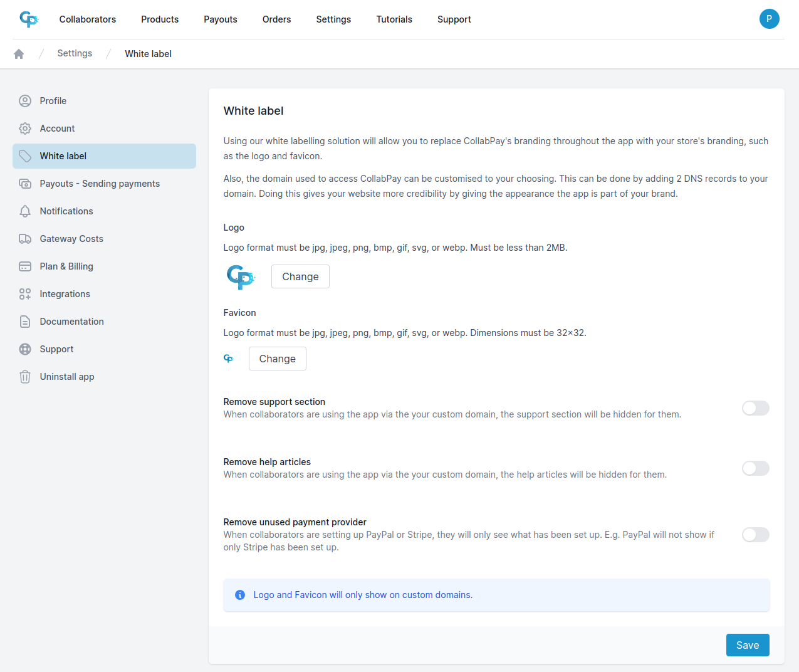Click the Plan & Billing card icon
Viewport: 799px width, 672px height.
pos(25,266)
